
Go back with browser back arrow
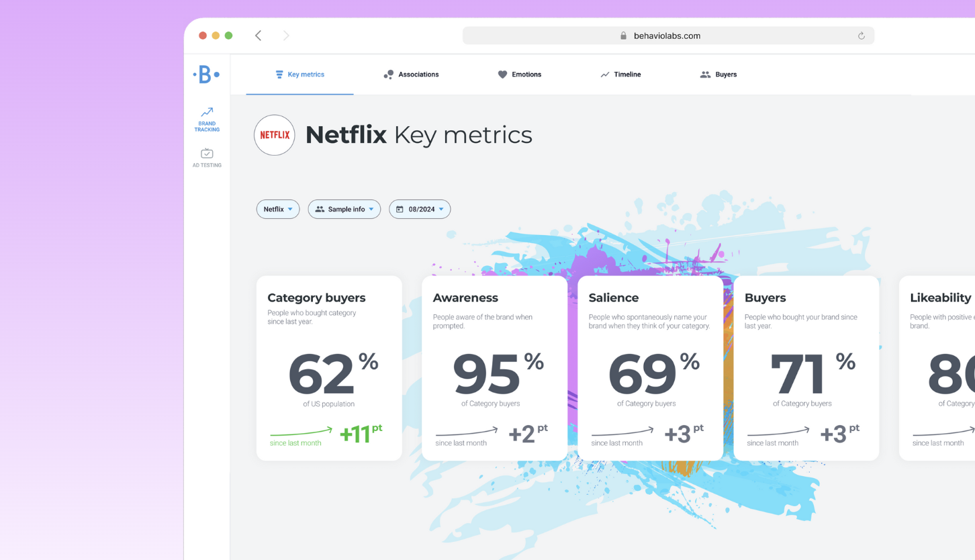tap(258, 36)
